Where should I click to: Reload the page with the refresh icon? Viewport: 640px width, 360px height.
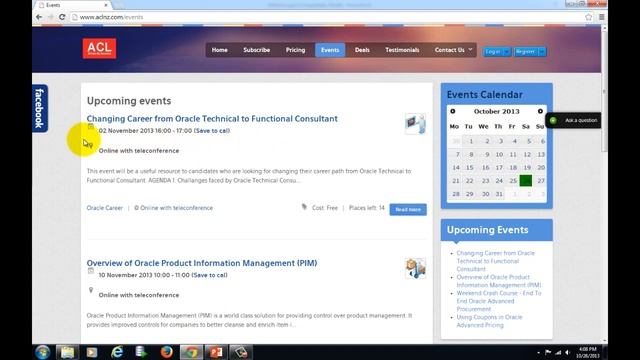[x=62, y=17]
